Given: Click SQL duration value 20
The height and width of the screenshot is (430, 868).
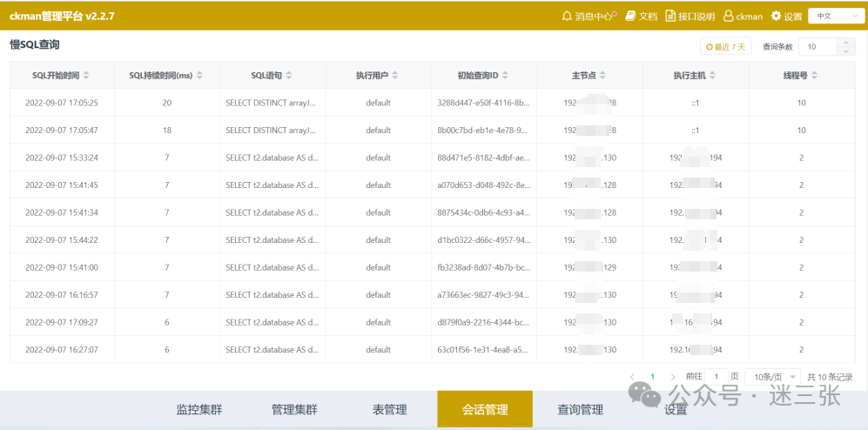Looking at the screenshot, I should coord(166,103).
